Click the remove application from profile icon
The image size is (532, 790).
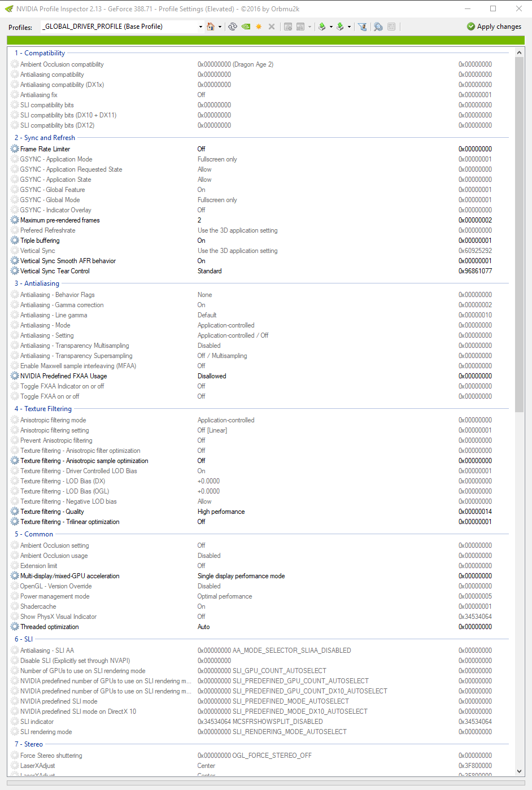pos(300,27)
